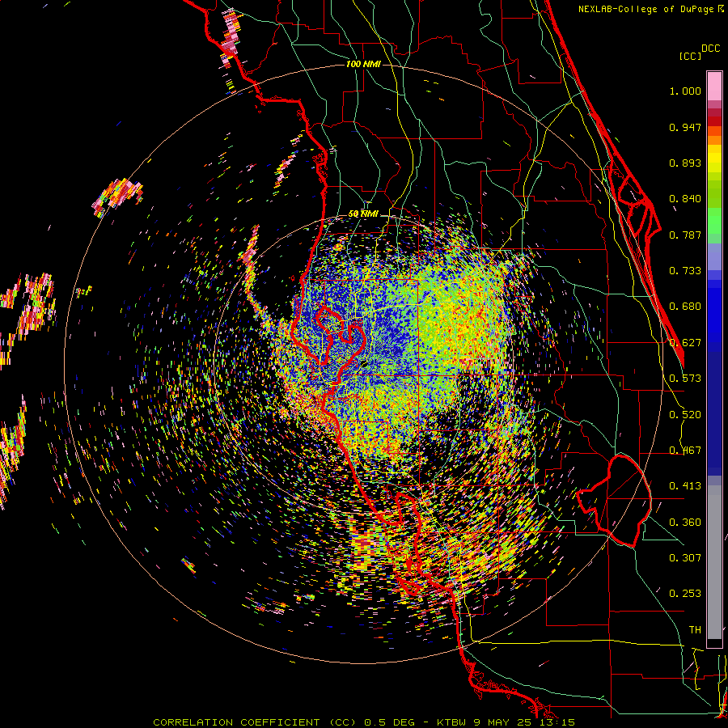Click the 0.413 scale value
The height and width of the screenshot is (728, 728).
(x=685, y=486)
